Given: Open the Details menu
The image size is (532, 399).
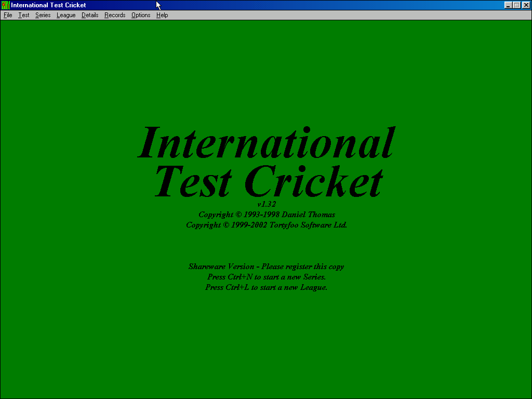Looking at the screenshot, I should (x=90, y=15).
